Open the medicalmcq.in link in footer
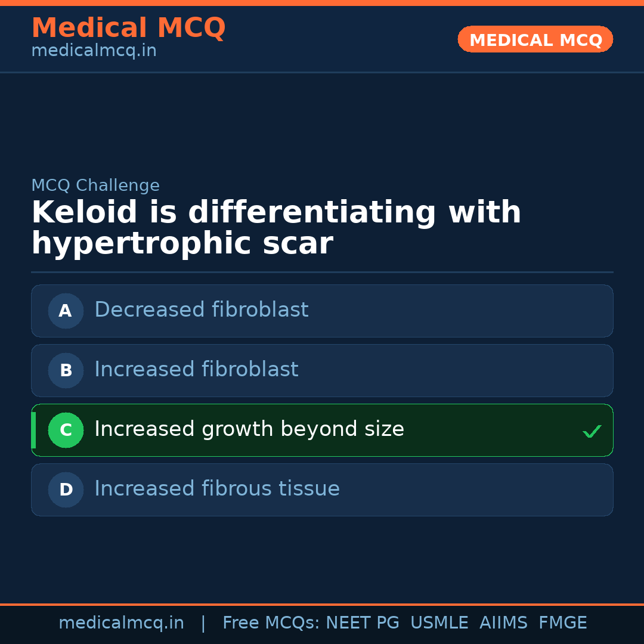The height and width of the screenshot is (644, 644). pyautogui.click(x=121, y=623)
